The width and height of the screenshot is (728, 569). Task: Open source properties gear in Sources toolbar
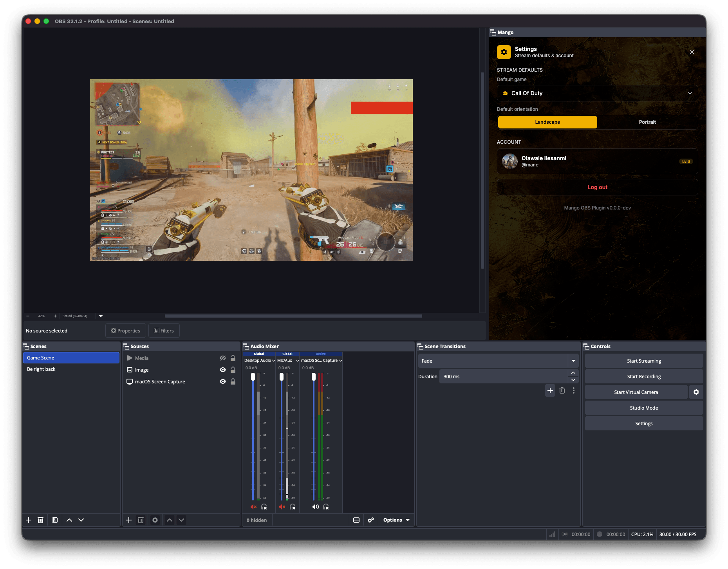[155, 520]
